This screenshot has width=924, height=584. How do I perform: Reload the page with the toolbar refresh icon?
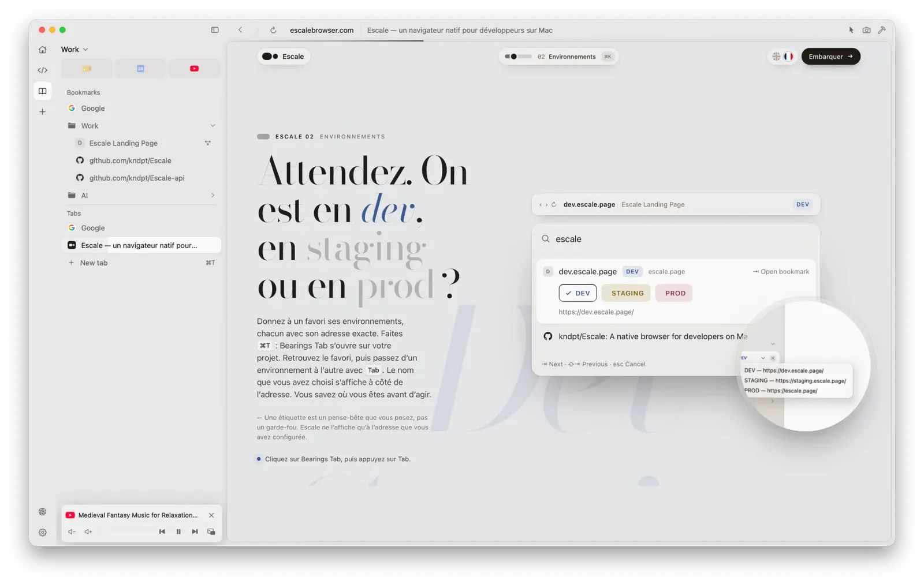pyautogui.click(x=273, y=30)
